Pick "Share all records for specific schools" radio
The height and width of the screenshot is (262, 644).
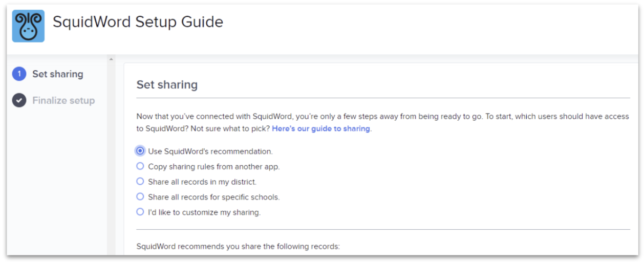(140, 196)
